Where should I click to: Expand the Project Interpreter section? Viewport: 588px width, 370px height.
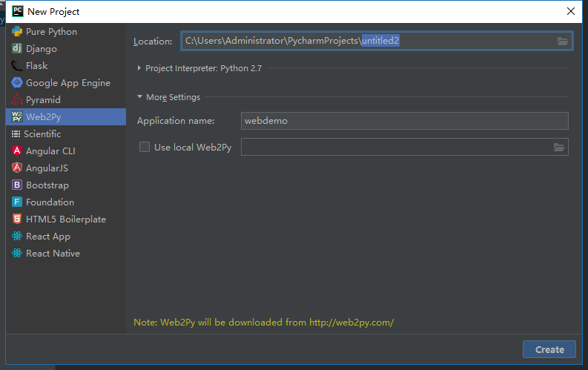point(139,68)
